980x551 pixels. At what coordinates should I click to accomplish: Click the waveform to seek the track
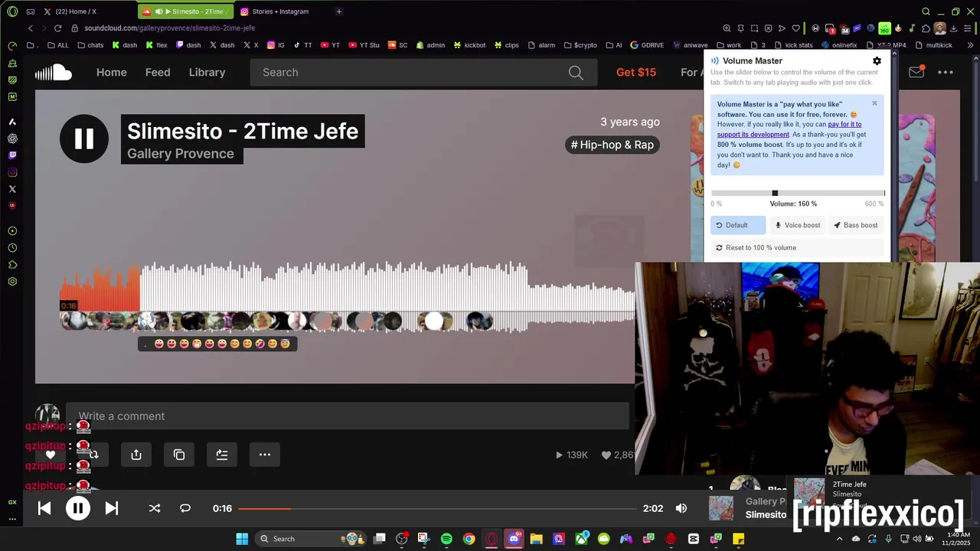click(x=348, y=297)
